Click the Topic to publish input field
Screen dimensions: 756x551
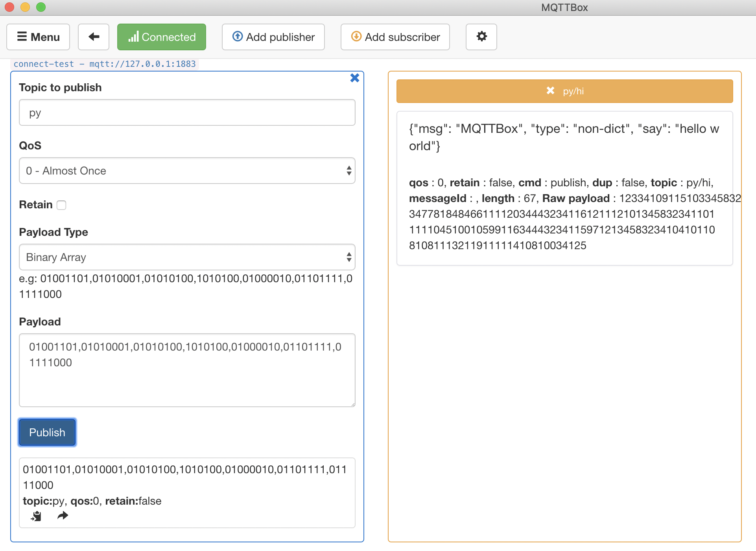(187, 113)
